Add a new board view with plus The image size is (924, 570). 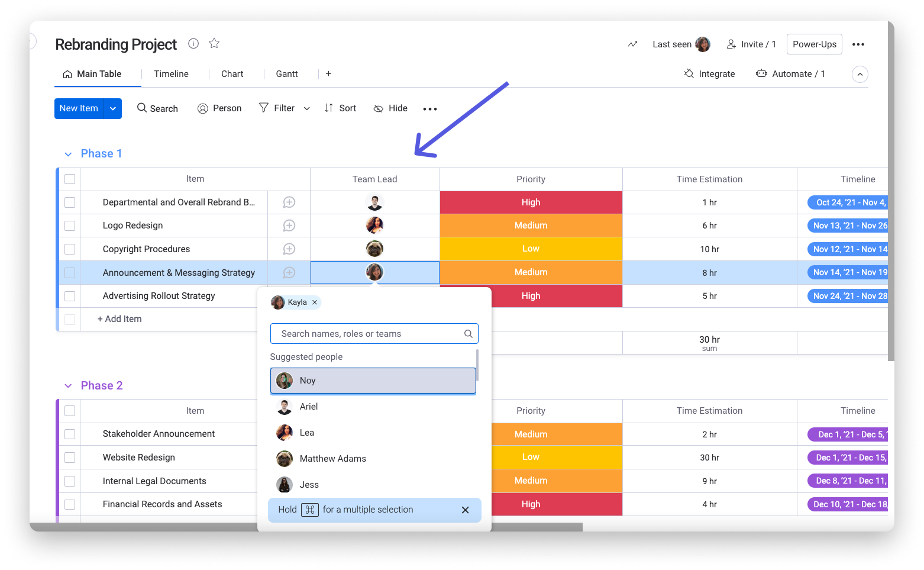click(x=328, y=74)
